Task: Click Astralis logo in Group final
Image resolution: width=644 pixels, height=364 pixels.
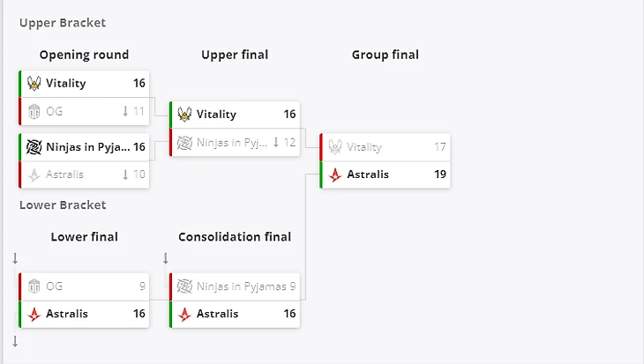Action: coord(335,175)
